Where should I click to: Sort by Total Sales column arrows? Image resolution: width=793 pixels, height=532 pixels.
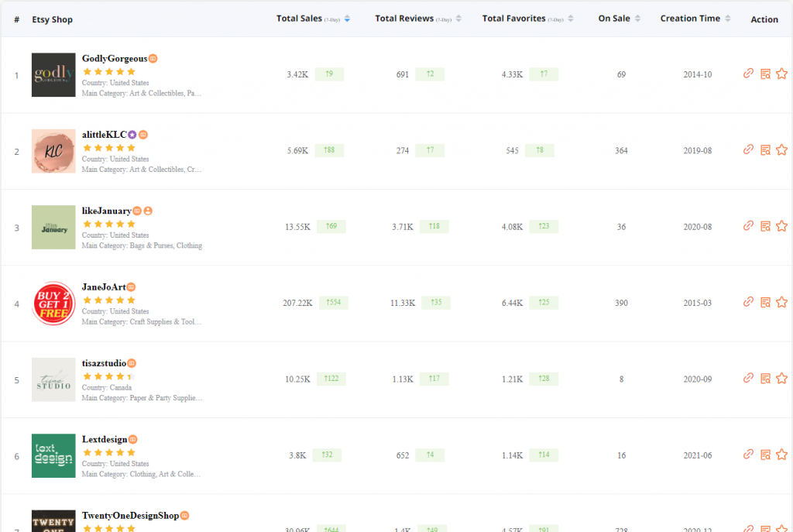(x=347, y=19)
